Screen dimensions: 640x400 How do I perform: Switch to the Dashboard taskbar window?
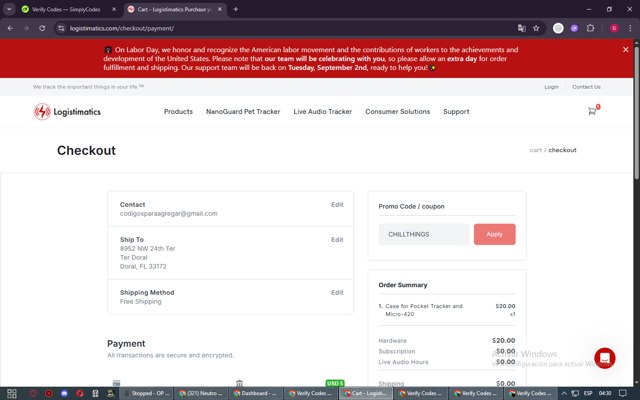255,393
